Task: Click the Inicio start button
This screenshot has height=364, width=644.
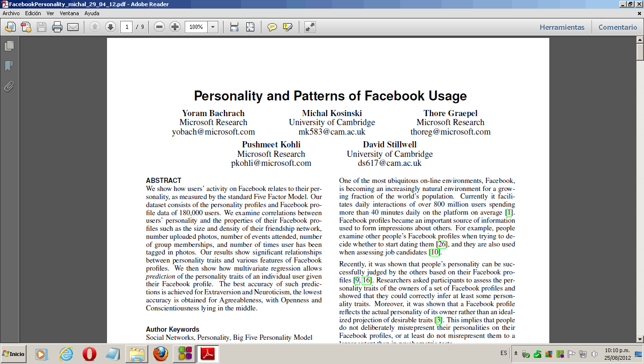Action: (x=13, y=354)
